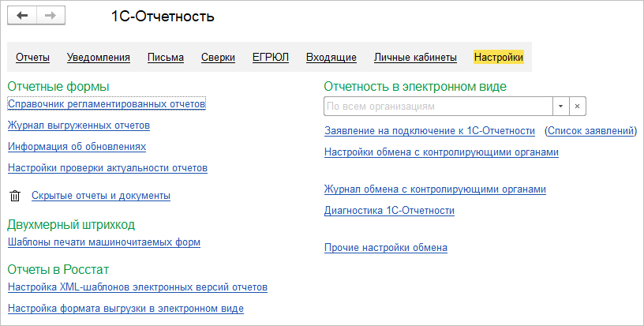The height and width of the screenshot is (326, 644).
Task: Open Журнал выгруженных отчетов
Action: click(x=79, y=126)
